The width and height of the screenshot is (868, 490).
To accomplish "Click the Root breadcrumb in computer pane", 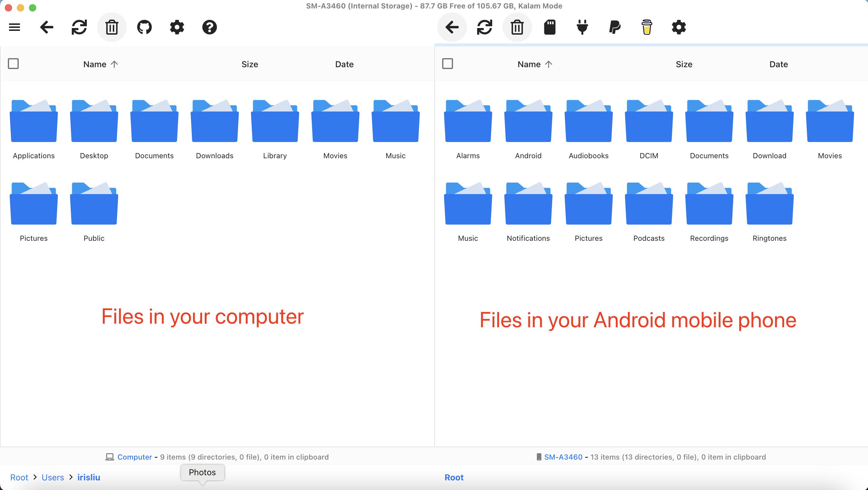I will tap(19, 477).
